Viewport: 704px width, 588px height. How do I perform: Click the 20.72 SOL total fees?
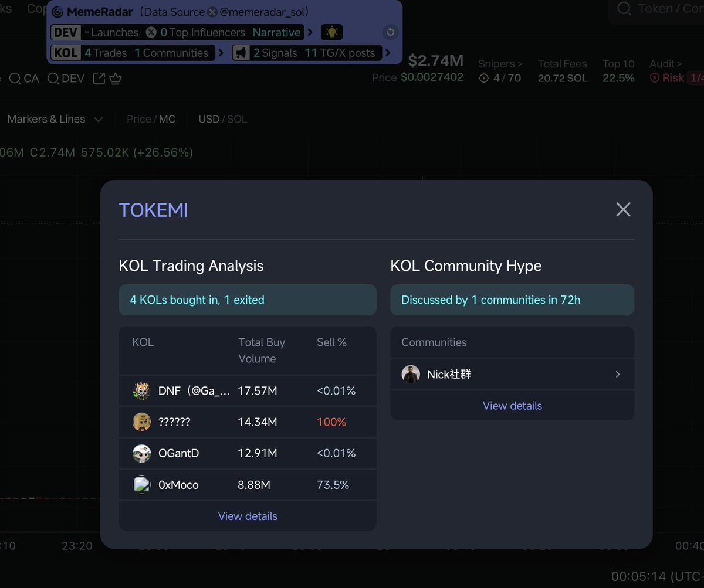pos(563,78)
